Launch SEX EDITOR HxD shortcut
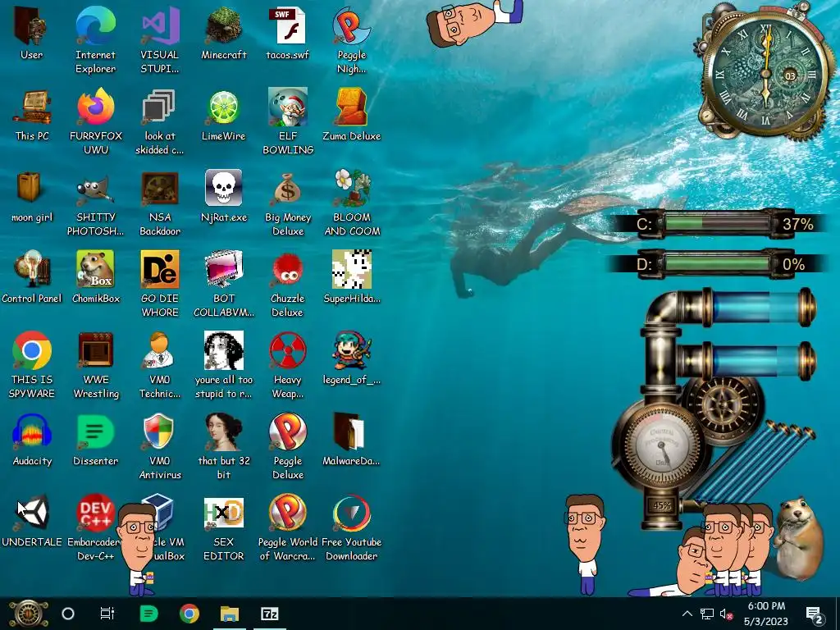 pos(223,529)
